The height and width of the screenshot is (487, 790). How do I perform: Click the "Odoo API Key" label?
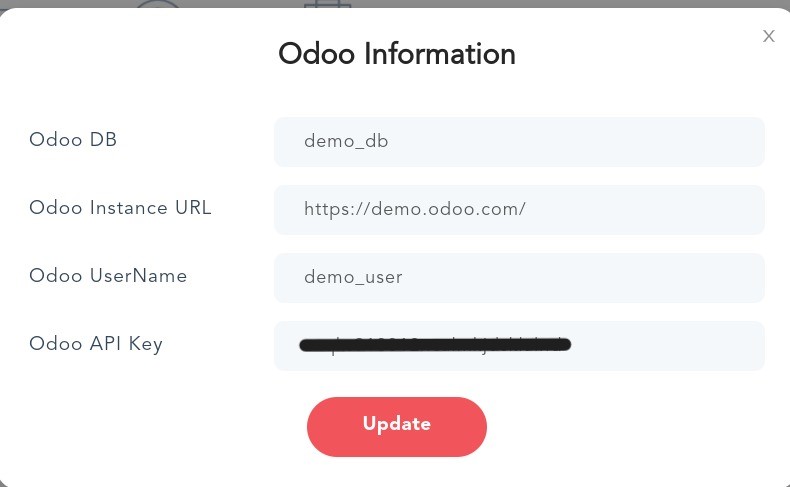[x=96, y=344]
